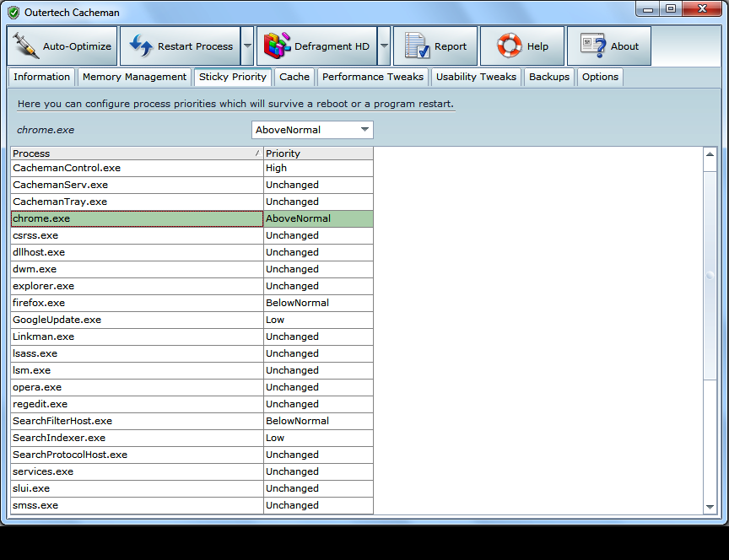This screenshot has width=729, height=560.
Task: Select the SearchIndexer.exe process
Action: pos(137,438)
